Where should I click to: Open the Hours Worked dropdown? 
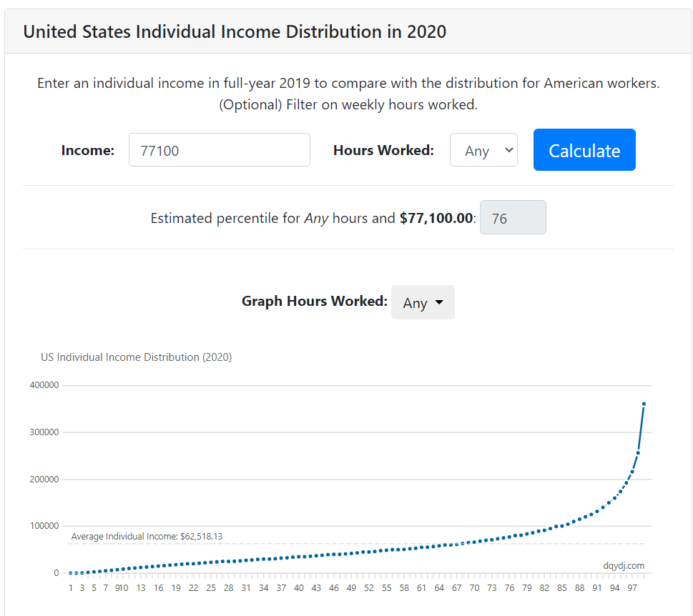pos(483,150)
